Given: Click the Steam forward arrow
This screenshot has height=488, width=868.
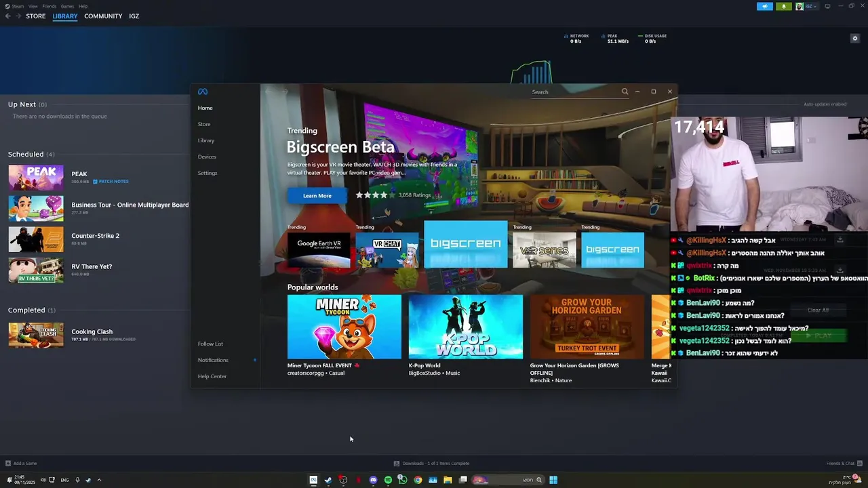Looking at the screenshot, I should pyautogui.click(x=18, y=16).
